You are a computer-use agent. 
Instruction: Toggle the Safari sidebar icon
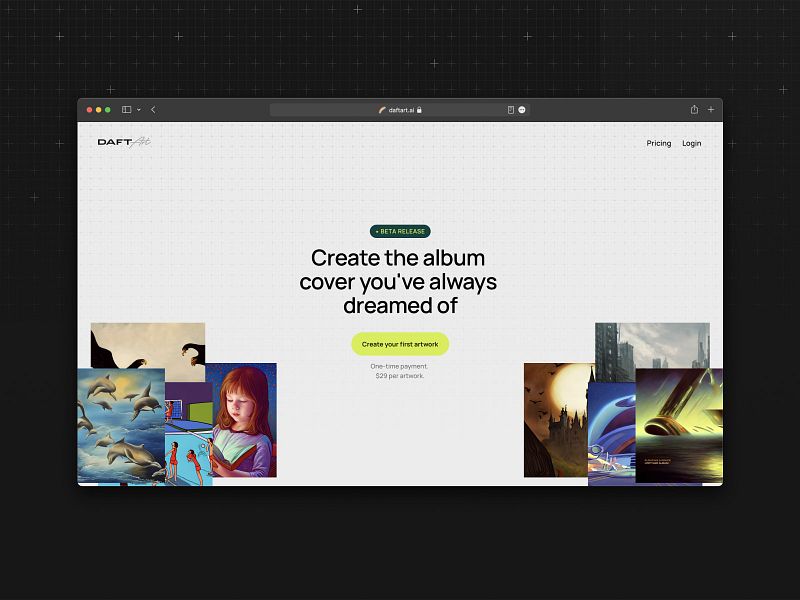(x=126, y=110)
